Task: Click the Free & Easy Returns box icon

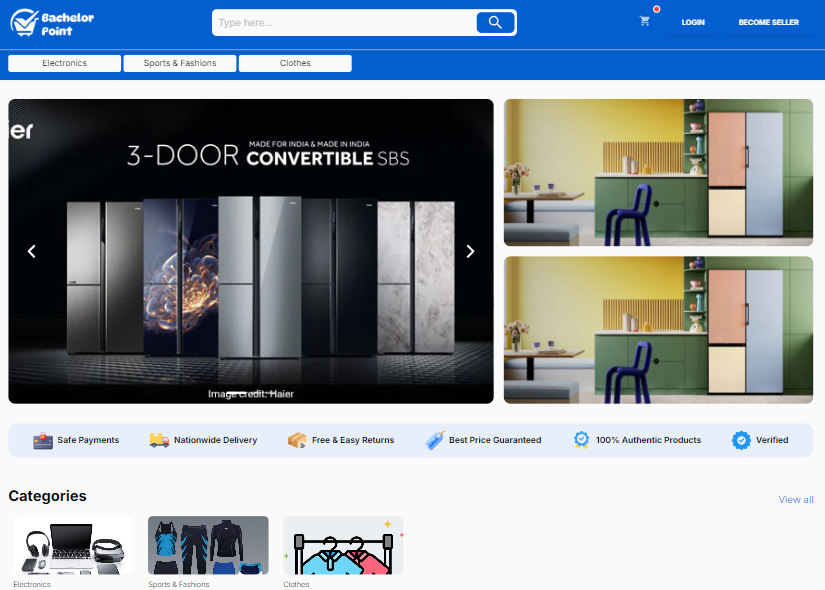Action: (297, 440)
